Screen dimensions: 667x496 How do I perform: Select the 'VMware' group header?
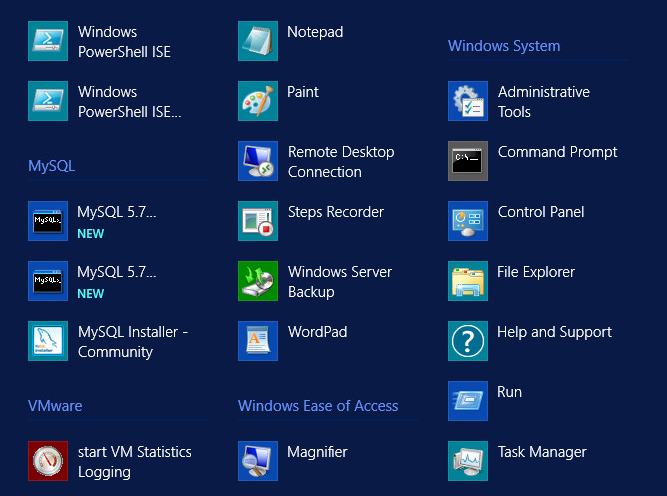tap(55, 405)
